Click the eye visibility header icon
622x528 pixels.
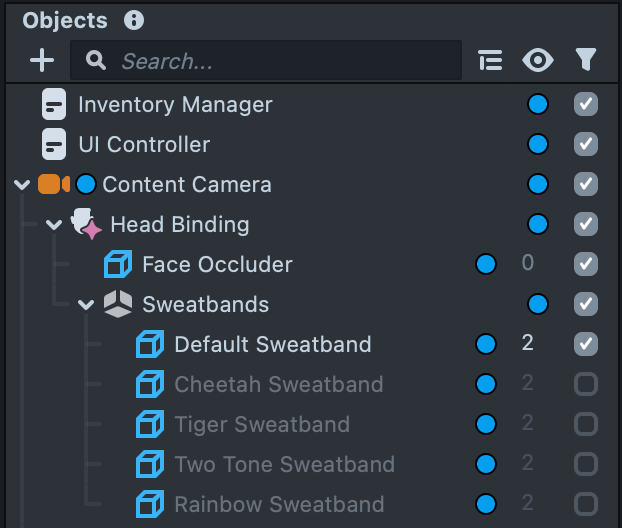(x=538, y=61)
